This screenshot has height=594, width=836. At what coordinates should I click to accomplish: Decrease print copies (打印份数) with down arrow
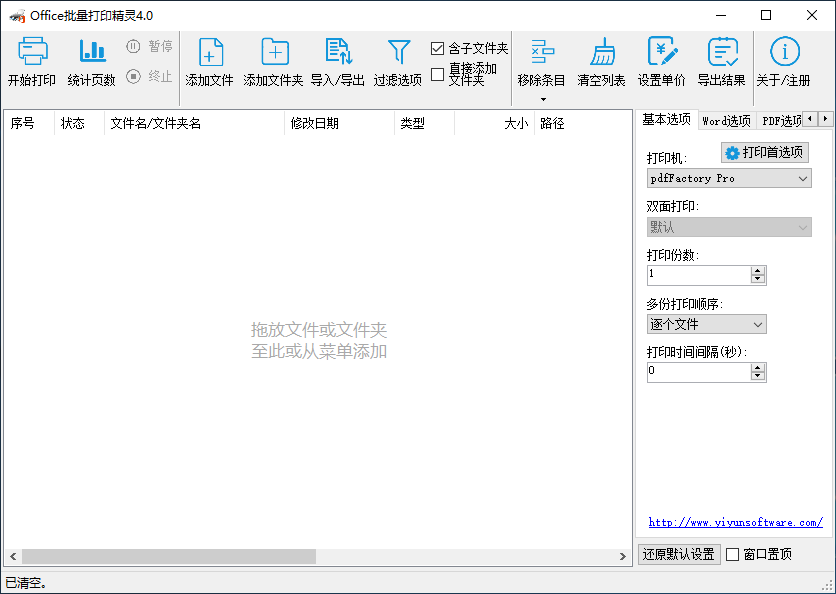pos(758,279)
